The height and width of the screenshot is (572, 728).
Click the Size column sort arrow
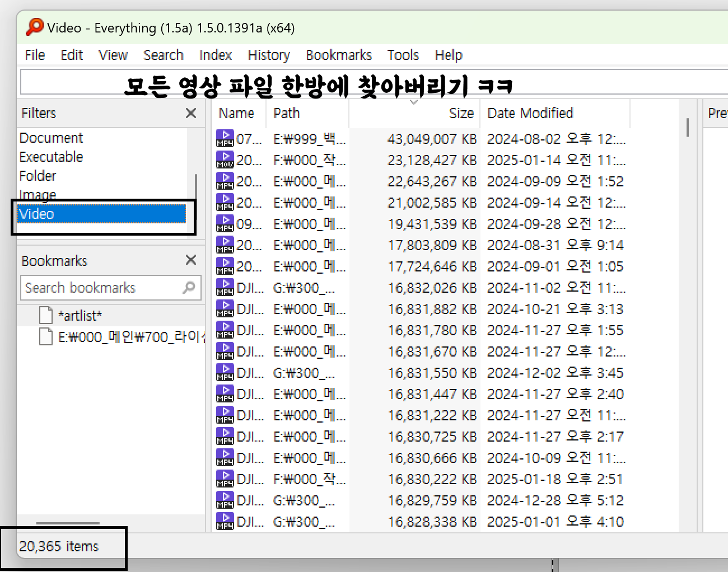pos(414,102)
